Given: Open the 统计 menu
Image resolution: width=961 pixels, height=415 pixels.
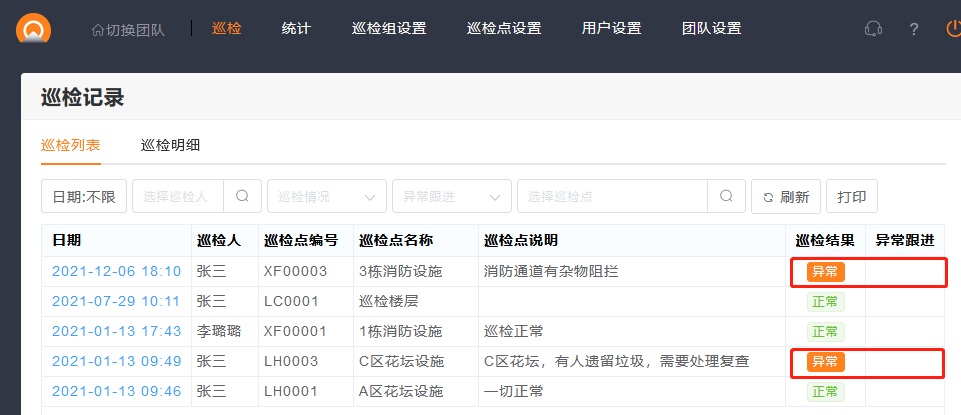Looking at the screenshot, I should click(x=296, y=29).
